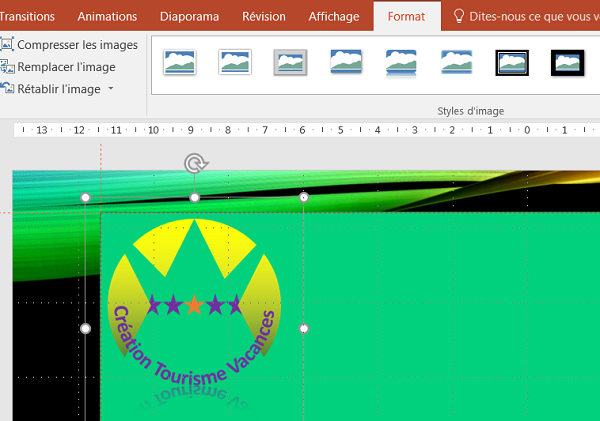Viewport: 600px width, 421px height.
Task: Click the top-middle resize handle of the image
Action: click(x=194, y=197)
